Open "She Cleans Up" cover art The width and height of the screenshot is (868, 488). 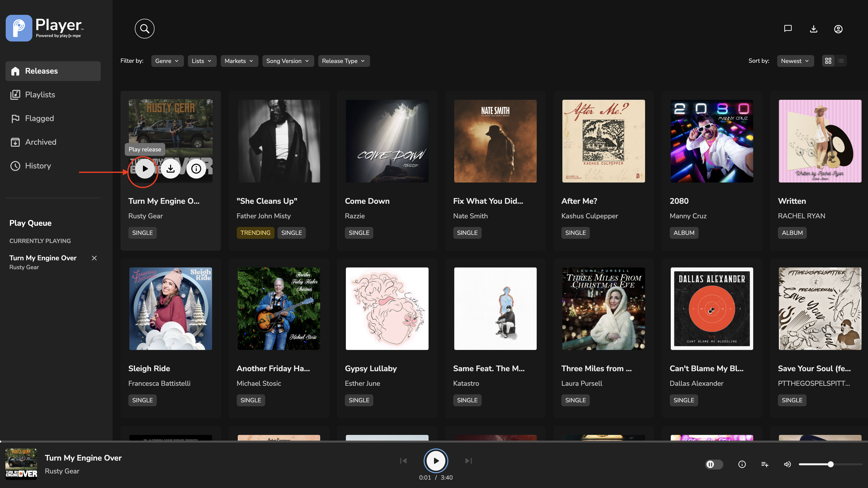pos(279,141)
